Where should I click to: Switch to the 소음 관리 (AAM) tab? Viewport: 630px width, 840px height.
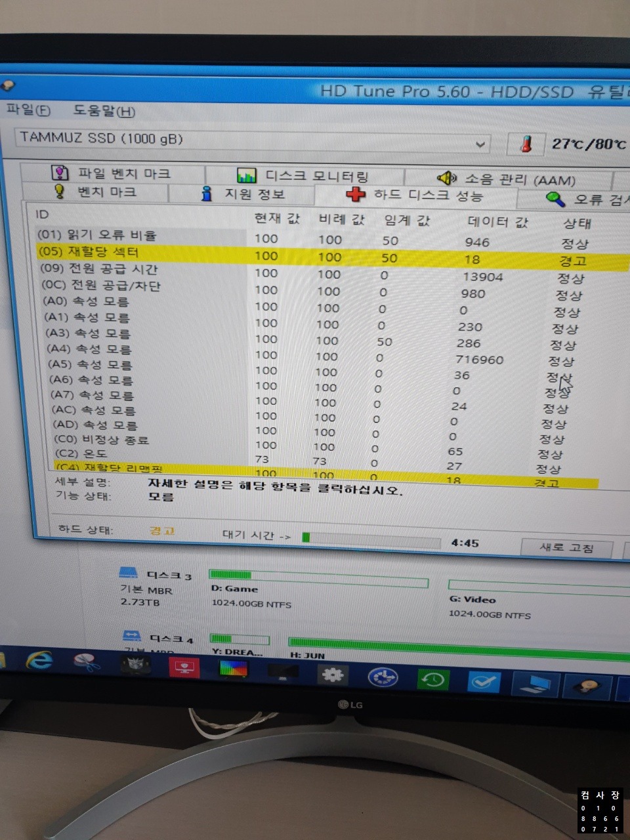coord(509,178)
